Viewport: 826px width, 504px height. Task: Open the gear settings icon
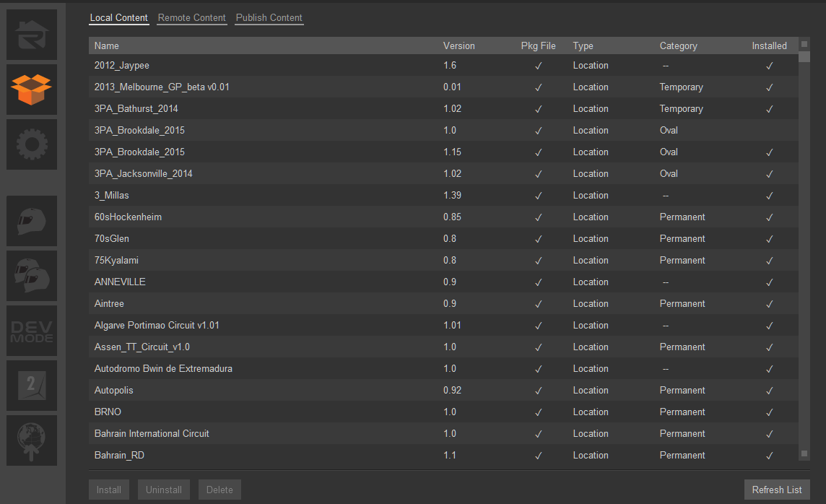(32, 144)
